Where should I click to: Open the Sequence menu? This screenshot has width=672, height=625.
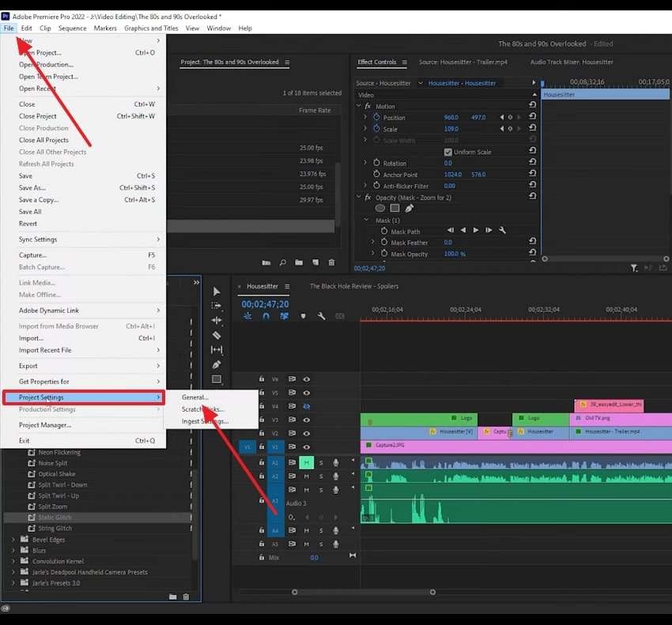click(x=73, y=28)
